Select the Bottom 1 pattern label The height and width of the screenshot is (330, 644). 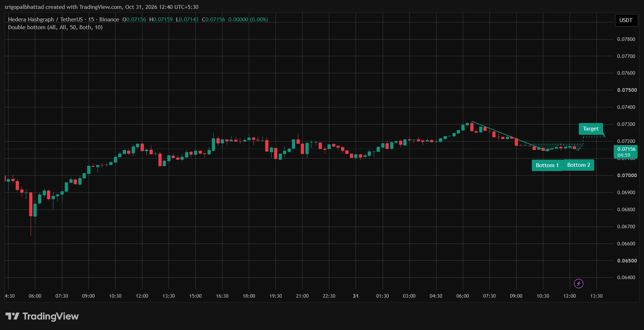pyautogui.click(x=547, y=165)
